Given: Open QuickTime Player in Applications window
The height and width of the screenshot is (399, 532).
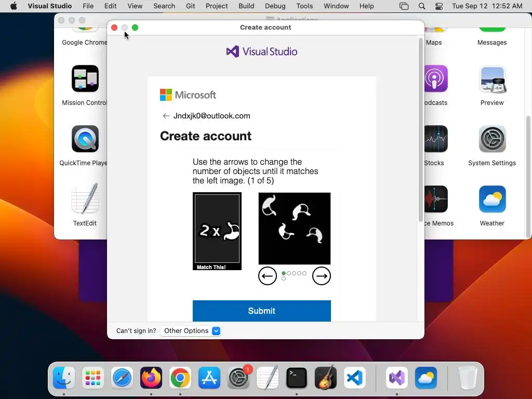Looking at the screenshot, I should click(x=85, y=139).
